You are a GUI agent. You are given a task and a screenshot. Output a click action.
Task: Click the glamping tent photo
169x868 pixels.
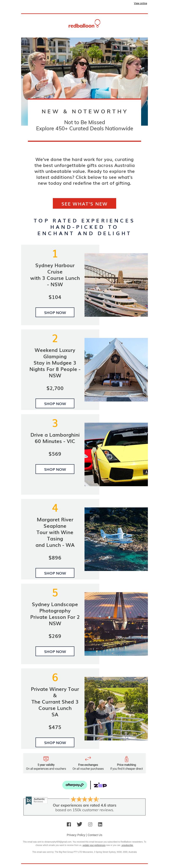[116, 370]
